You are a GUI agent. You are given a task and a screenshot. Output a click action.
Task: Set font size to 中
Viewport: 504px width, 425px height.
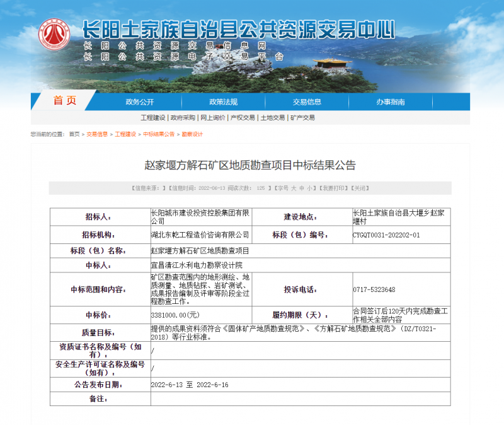(x=302, y=188)
